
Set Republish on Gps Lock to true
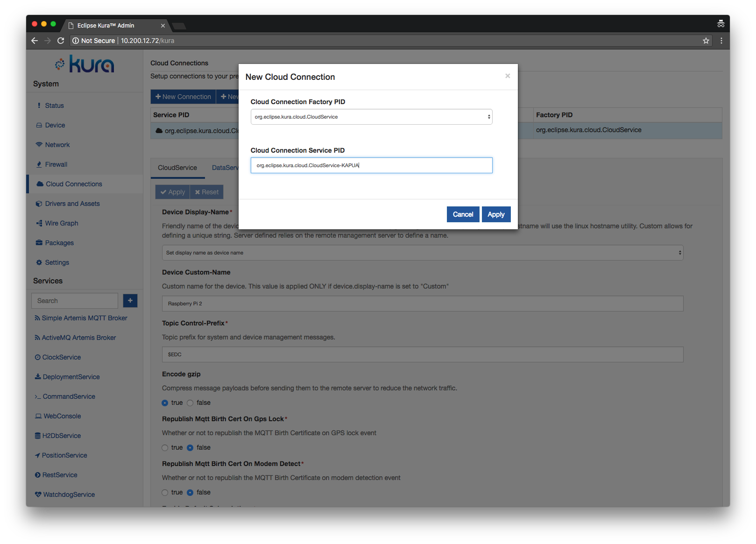click(x=165, y=448)
